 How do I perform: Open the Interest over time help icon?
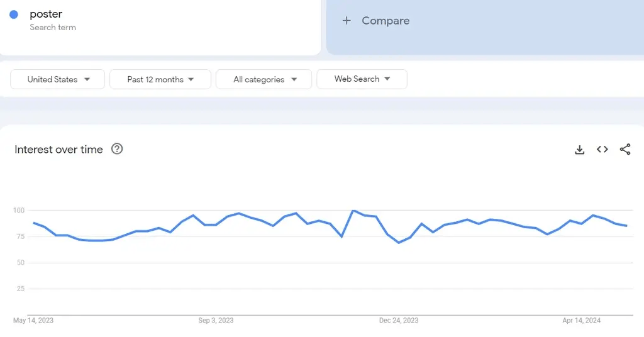[x=117, y=149]
